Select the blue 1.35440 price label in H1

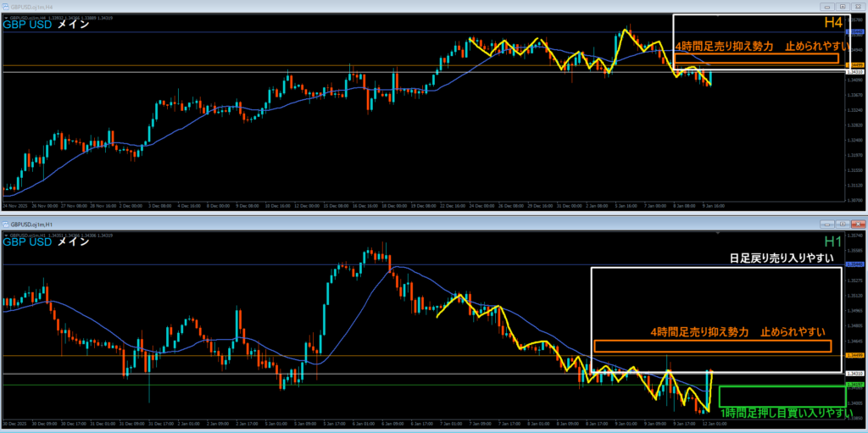tap(855, 264)
